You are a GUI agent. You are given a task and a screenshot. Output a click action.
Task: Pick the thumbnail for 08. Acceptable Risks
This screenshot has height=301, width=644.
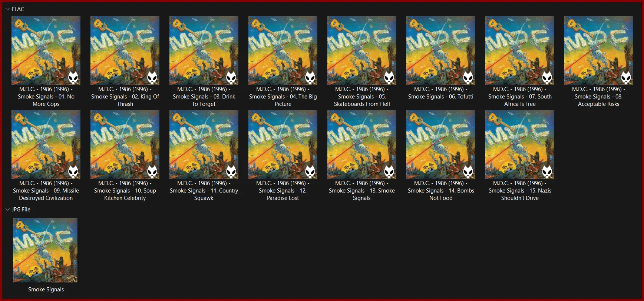599,51
